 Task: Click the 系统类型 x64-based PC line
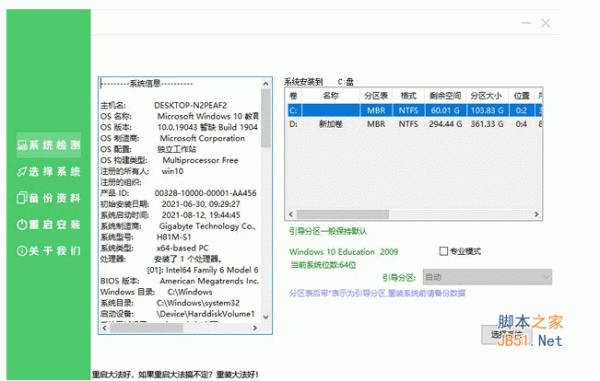coord(155,248)
